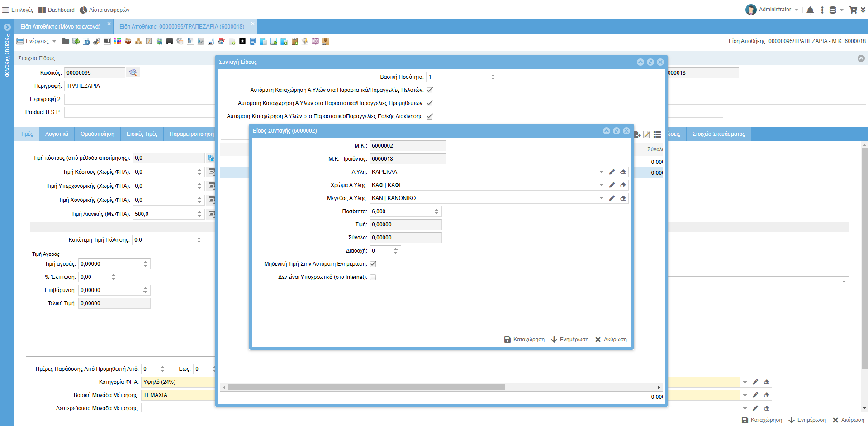Screen dimensions: 868x426
Task: Click Ακύρωση in the Είδος Συνταγής dialog
Action: click(x=611, y=340)
